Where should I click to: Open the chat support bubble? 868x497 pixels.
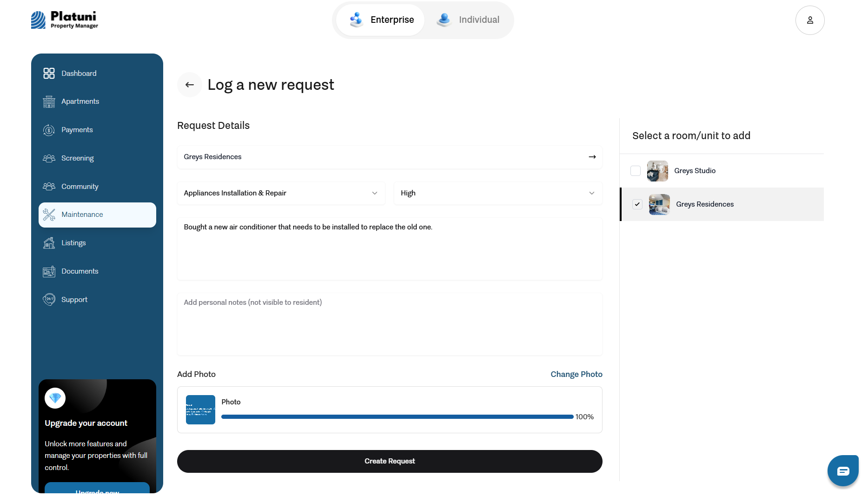coord(843,471)
